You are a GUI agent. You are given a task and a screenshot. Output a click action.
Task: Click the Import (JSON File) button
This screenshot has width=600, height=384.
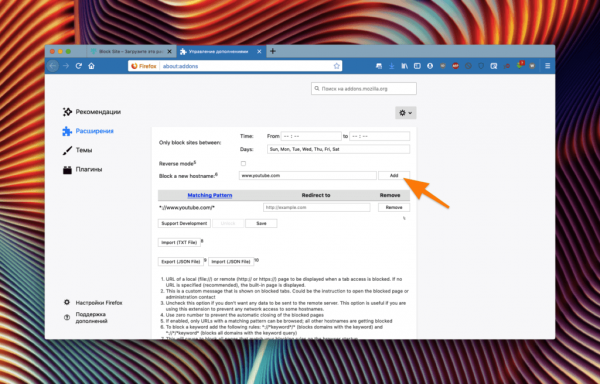(x=231, y=262)
